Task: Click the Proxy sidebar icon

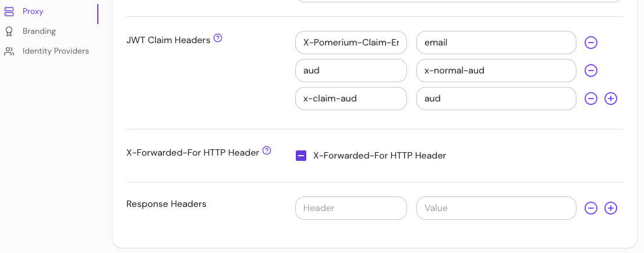Action: [x=9, y=11]
